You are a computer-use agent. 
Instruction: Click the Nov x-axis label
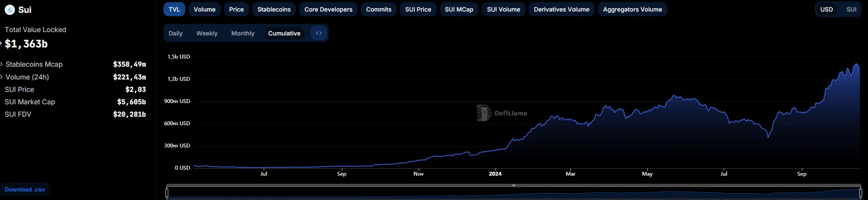tap(419, 174)
